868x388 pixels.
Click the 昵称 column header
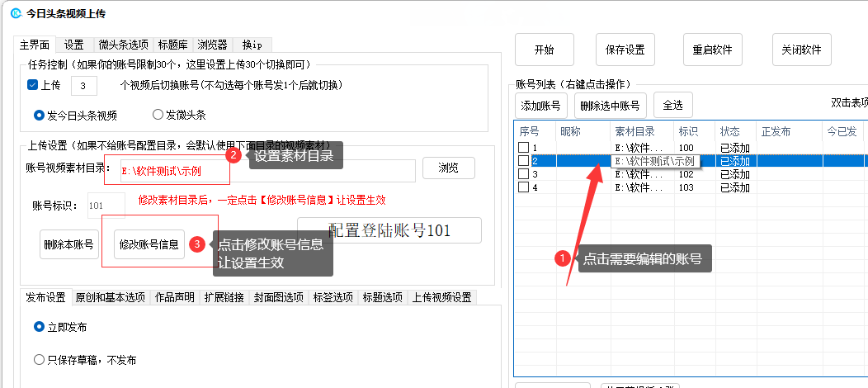(583, 132)
